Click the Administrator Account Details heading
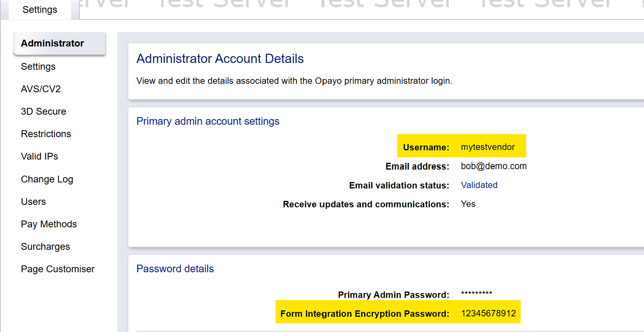 (x=220, y=59)
